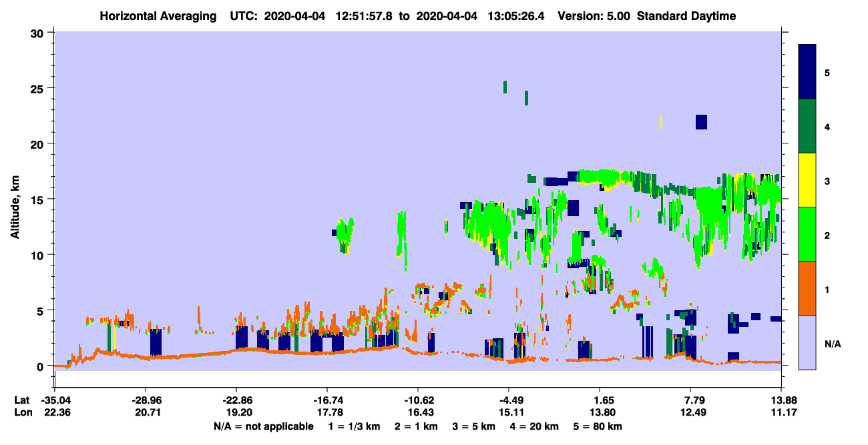
Task: Click the latitude value -4.49
Action: pyautogui.click(x=509, y=400)
